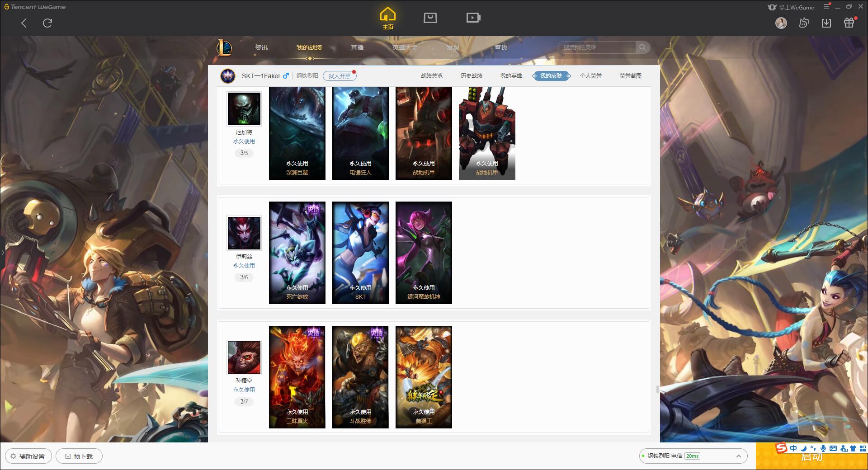This screenshot has height=470, width=868.
Task: Open the 斗战胜佛 skin card
Action: pyautogui.click(x=360, y=377)
